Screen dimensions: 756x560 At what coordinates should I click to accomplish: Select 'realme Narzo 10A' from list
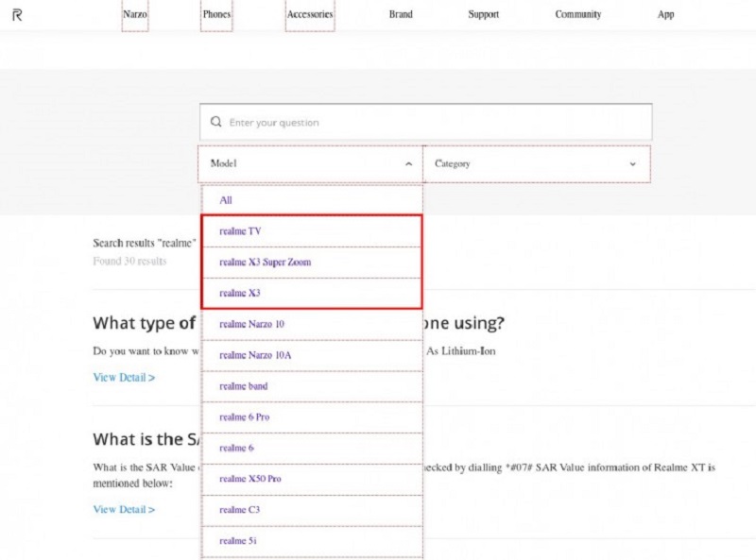312,355
